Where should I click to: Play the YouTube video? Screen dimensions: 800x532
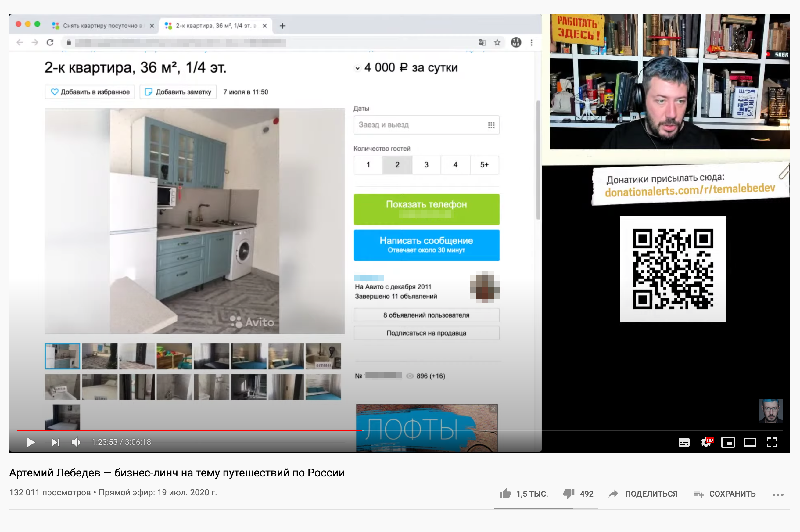30,442
